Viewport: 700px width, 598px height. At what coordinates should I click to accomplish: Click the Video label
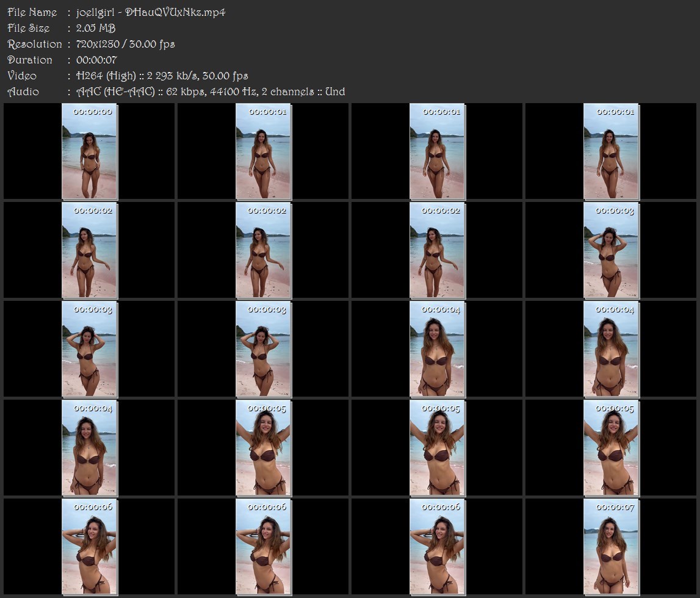(22, 76)
